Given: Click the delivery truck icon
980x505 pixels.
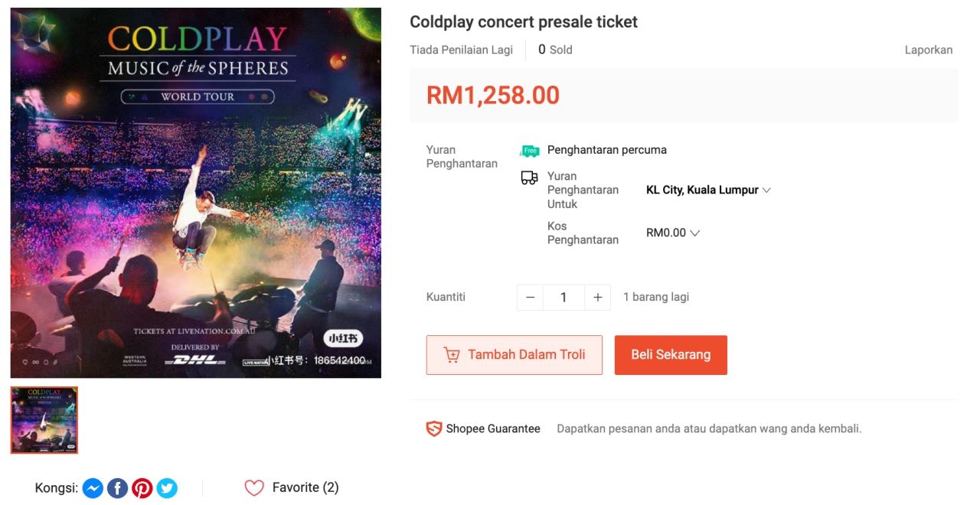Looking at the screenshot, I should tap(528, 177).
